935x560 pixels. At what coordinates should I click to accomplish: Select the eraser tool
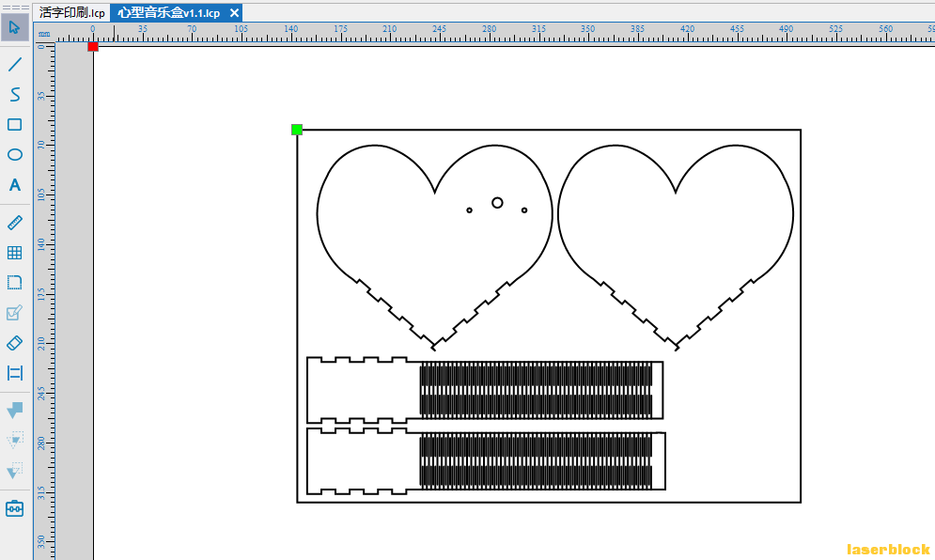(15, 343)
